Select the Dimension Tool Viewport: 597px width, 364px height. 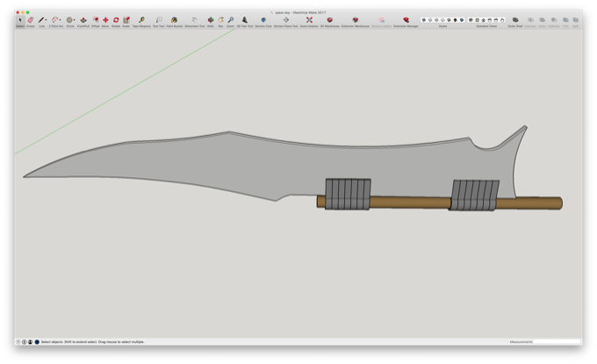point(195,20)
